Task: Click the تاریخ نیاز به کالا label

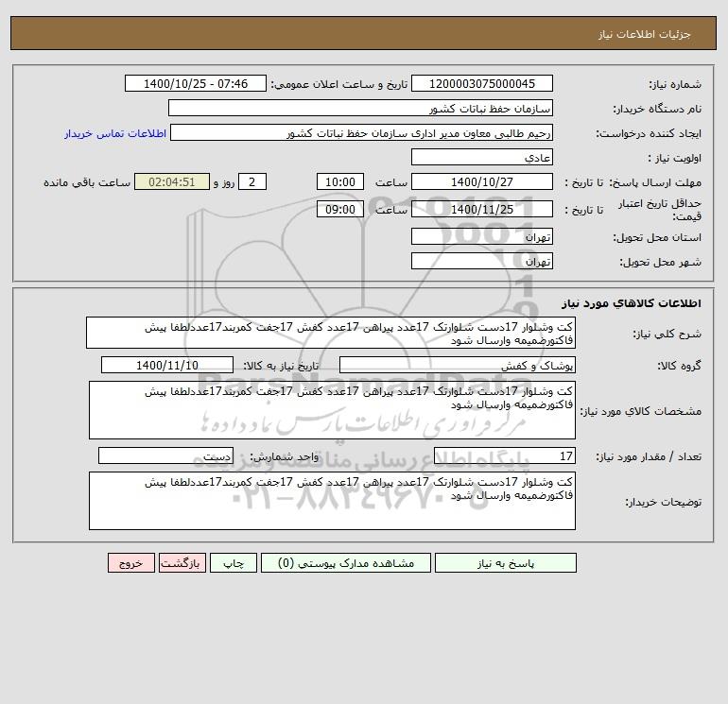Action: click(x=282, y=366)
